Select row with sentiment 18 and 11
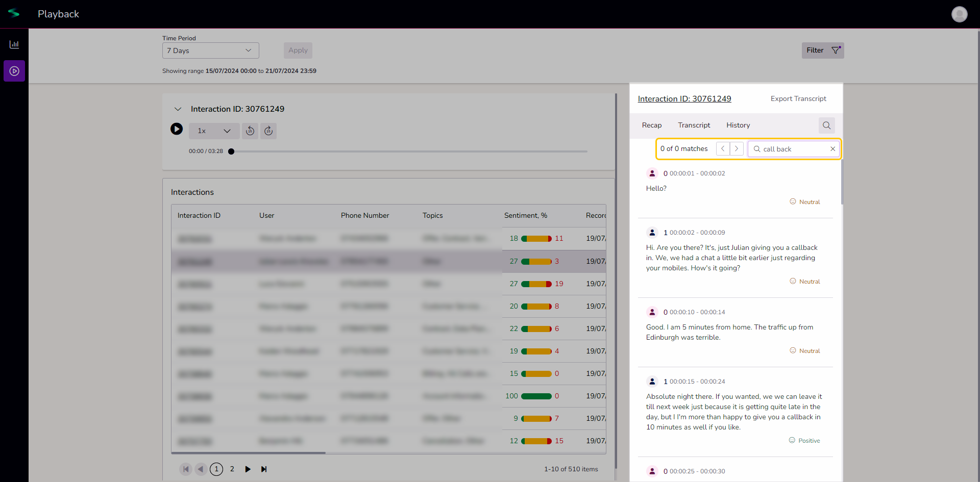 (x=388, y=239)
